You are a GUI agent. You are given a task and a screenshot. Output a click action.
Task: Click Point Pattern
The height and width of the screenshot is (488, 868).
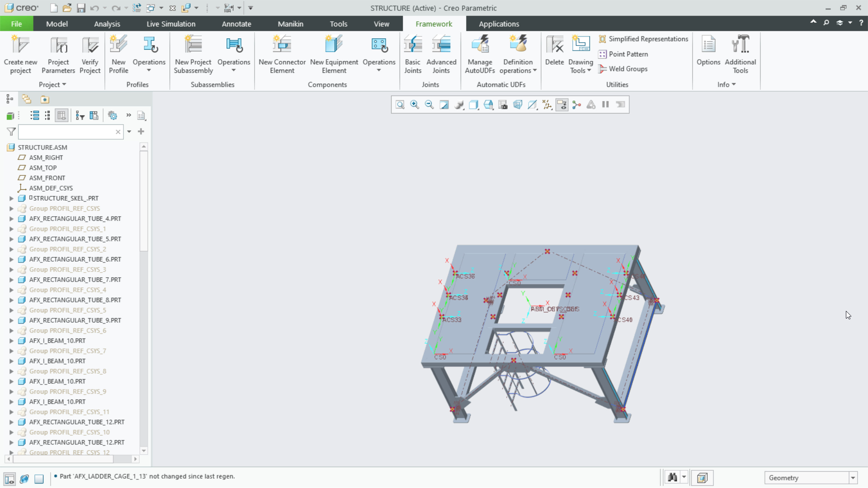click(x=623, y=54)
